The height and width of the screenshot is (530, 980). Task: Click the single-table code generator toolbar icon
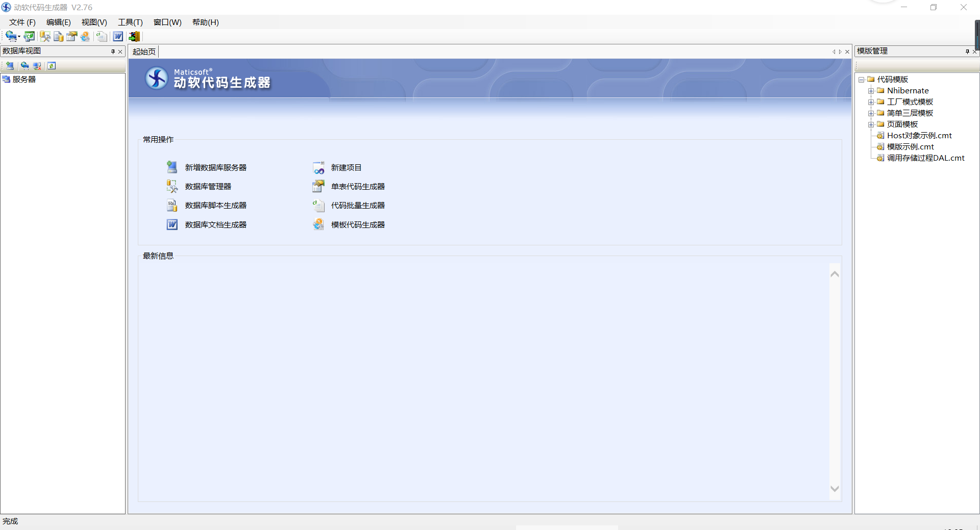[71, 36]
